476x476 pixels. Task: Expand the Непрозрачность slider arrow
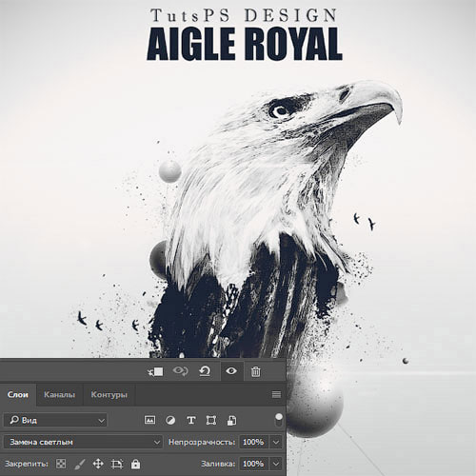point(276,442)
